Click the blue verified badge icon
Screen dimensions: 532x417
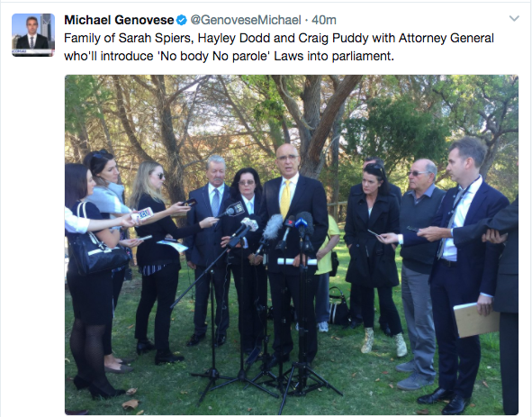pyautogui.click(x=182, y=21)
